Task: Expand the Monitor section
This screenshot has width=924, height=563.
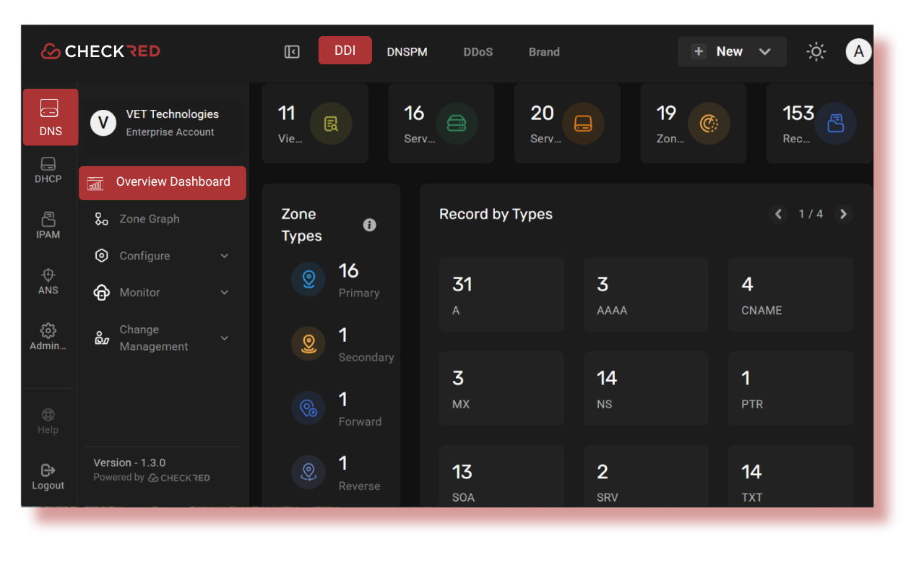Action: tap(140, 292)
